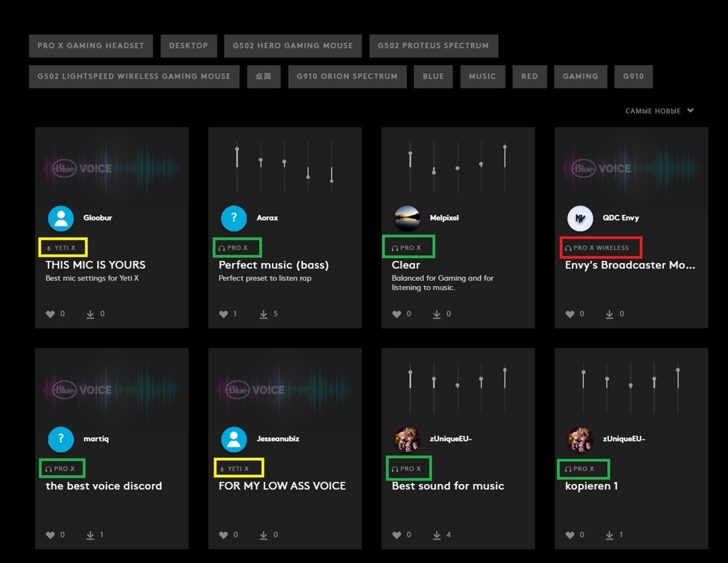Image resolution: width=728 pixels, height=563 pixels.
Task: Filter by MUSIC tag
Action: click(482, 76)
